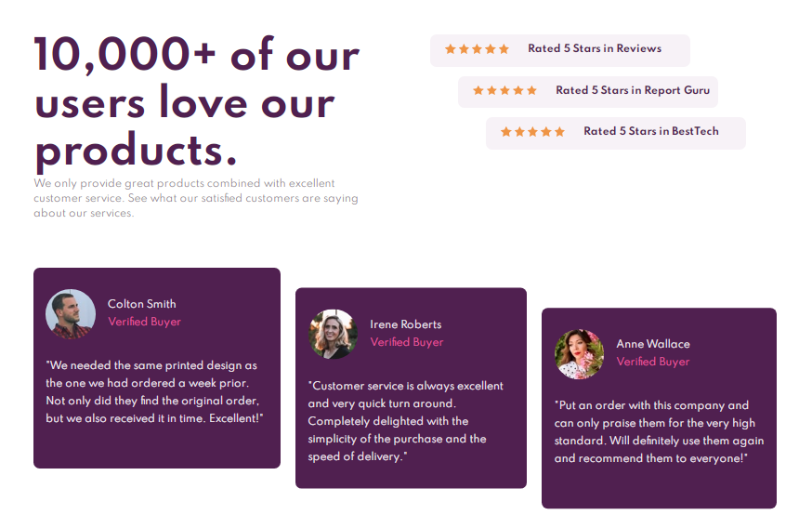Click the Irene Roberts reviewer name
Image resolution: width=812 pixels, height=528 pixels.
(405, 324)
